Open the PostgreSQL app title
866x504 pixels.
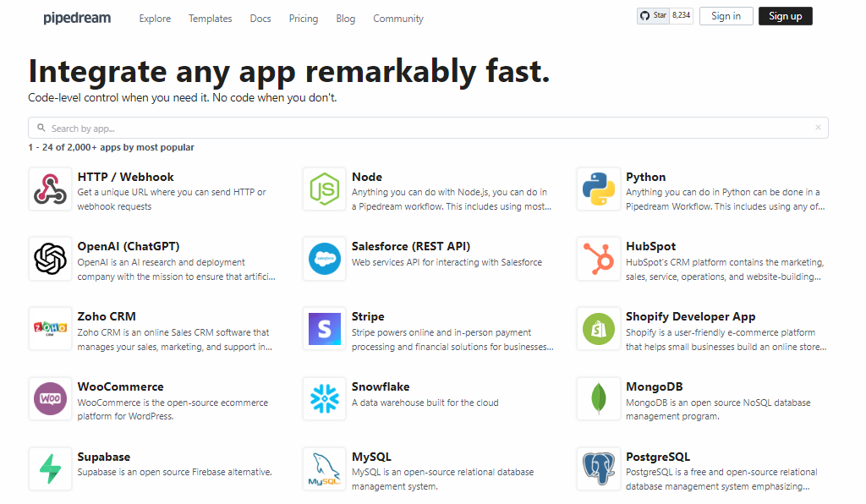point(658,457)
